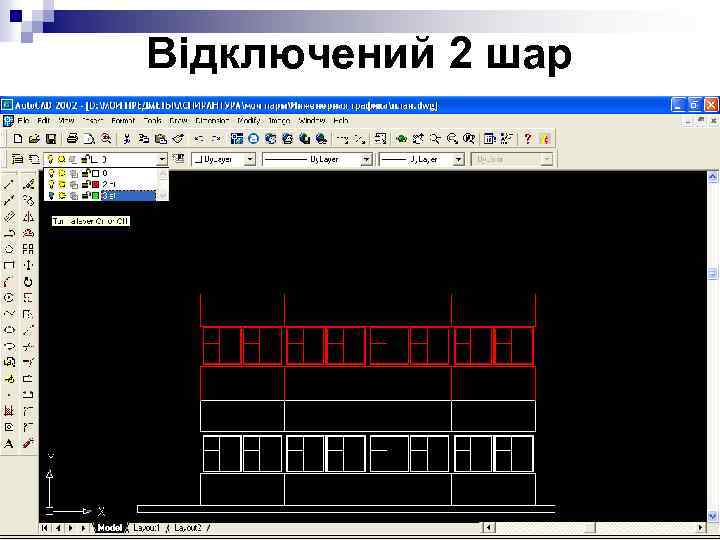Turn off the red layer 2 lightbulb
The width and height of the screenshot is (720, 540).
pyautogui.click(x=51, y=184)
